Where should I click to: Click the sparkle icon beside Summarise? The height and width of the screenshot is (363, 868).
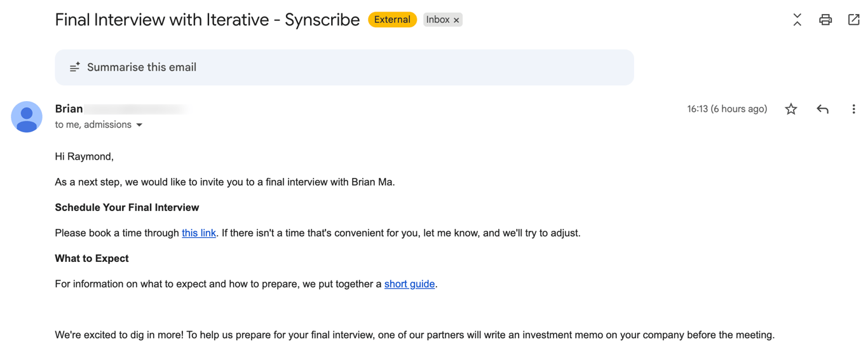pyautogui.click(x=75, y=67)
